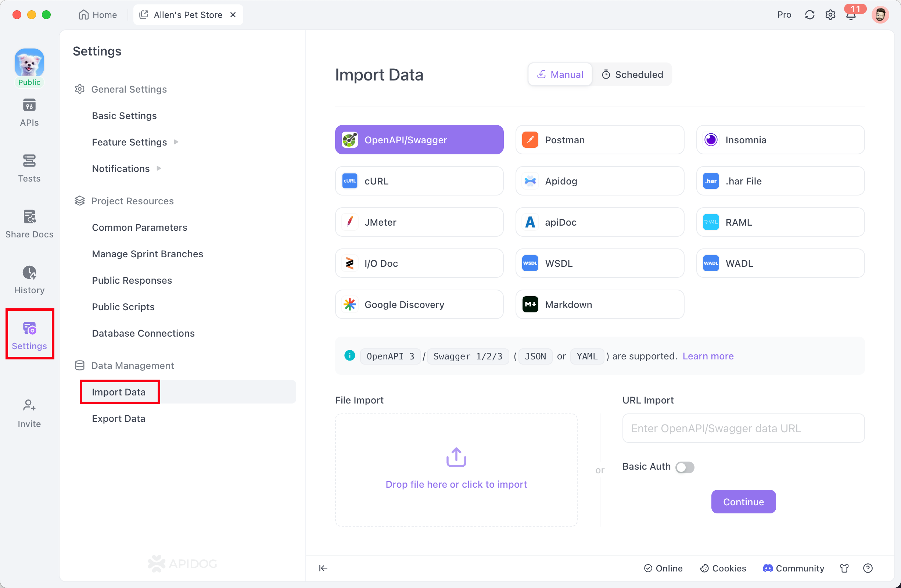The image size is (901, 588).
Task: Open Common Parameters settings
Action: (x=139, y=227)
